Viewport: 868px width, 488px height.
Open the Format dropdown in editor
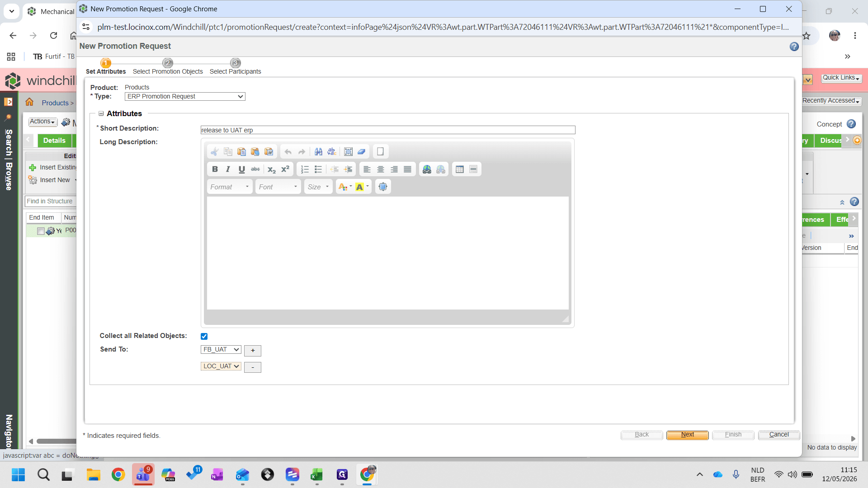pos(230,187)
